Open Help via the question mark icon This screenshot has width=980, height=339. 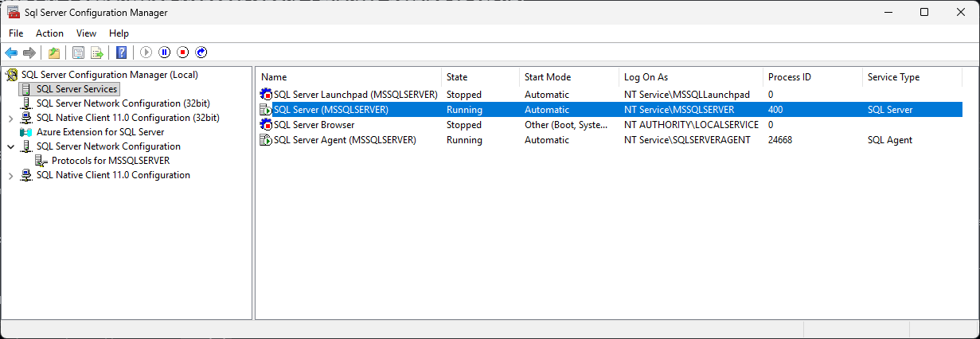coord(121,53)
